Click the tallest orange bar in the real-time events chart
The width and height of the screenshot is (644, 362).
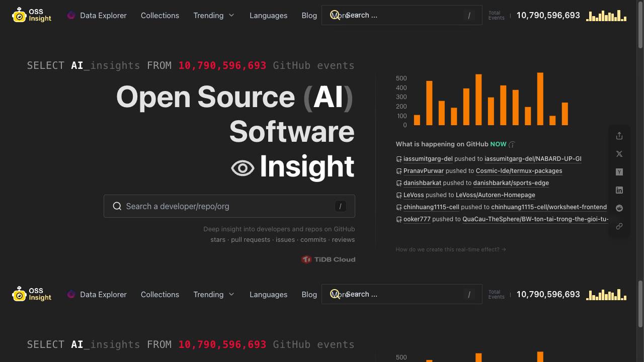point(540,99)
